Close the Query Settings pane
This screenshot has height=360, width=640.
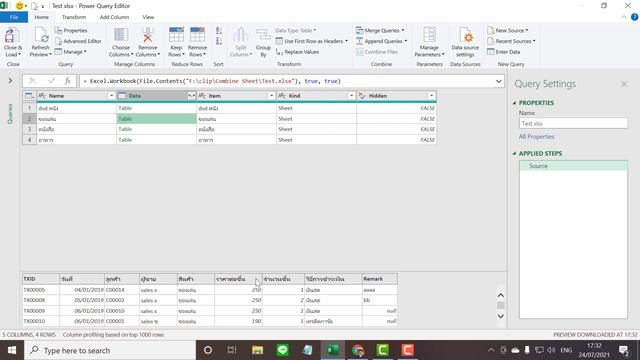pos(624,84)
